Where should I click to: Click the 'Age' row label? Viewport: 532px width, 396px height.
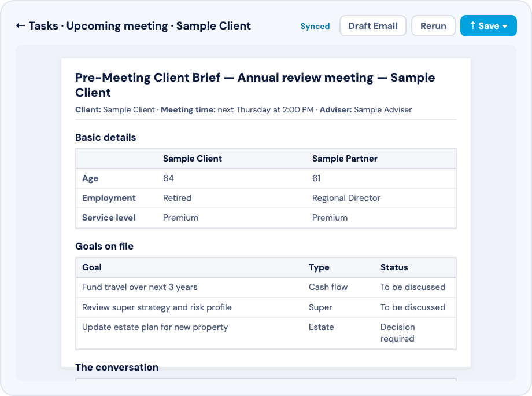90,178
